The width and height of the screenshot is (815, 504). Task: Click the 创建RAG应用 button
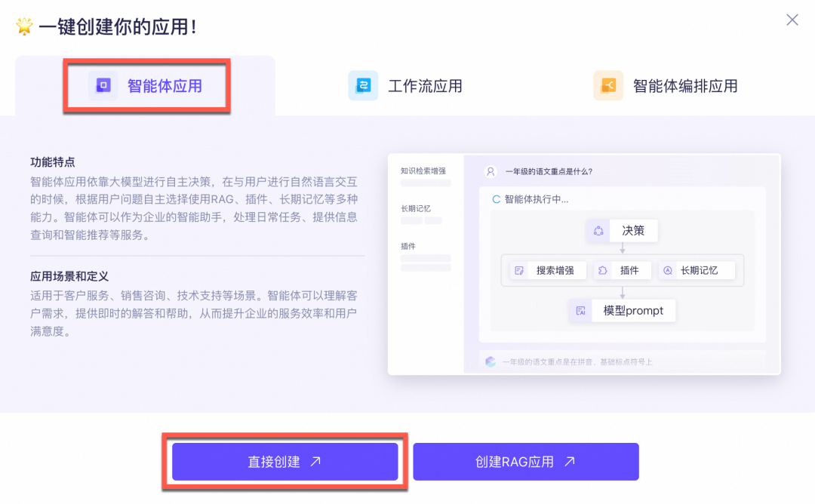coord(526,461)
